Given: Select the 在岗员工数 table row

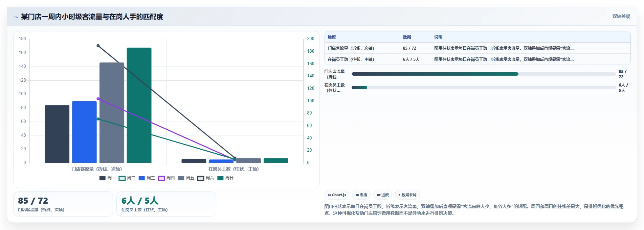Looking at the screenshot, I should [x=478, y=59].
